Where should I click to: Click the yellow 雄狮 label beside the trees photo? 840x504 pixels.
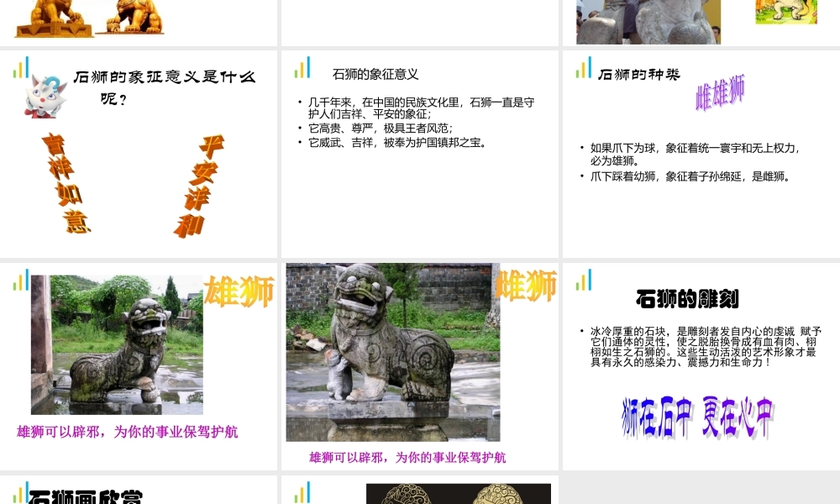pyautogui.click(x=239, y=291)
